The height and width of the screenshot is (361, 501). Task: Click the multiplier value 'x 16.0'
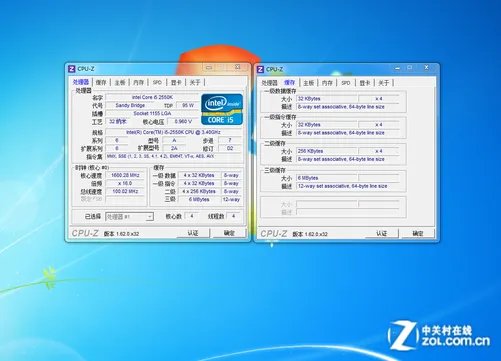(125, 183)
